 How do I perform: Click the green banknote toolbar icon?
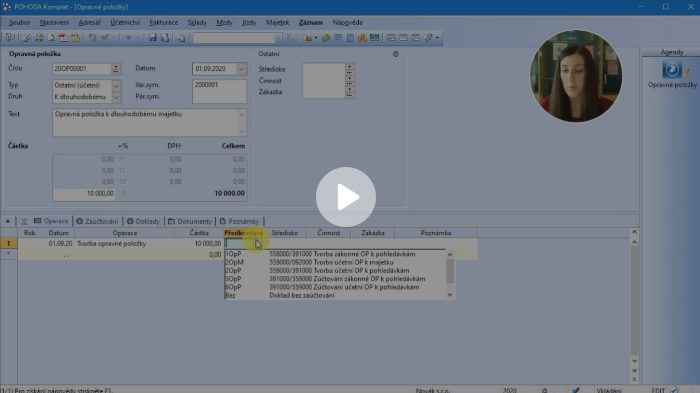(x=326, y=38)
